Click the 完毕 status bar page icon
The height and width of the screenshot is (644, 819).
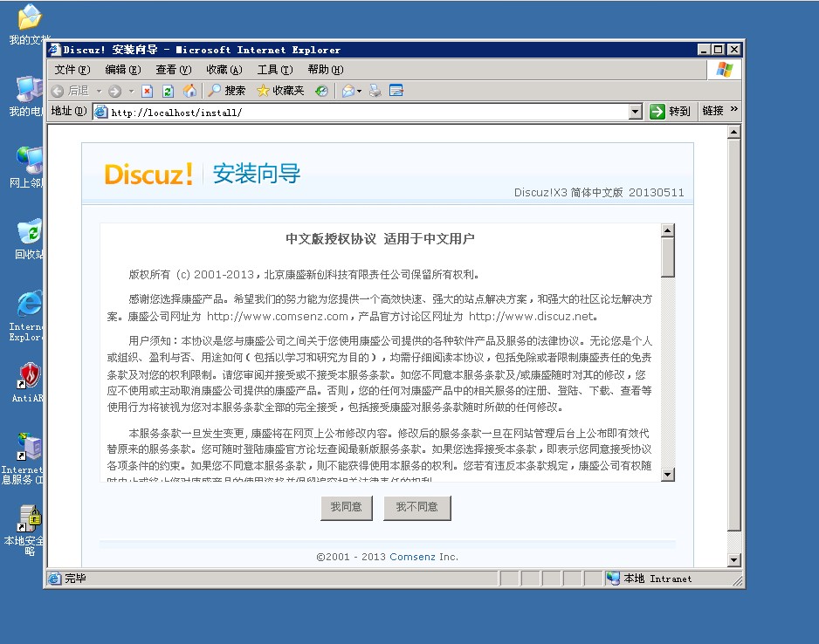coord(54,579)
